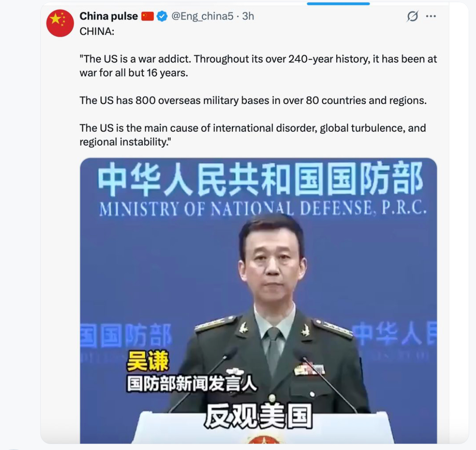The width and height of the screenshot is (476, 450).
Task: Select the active blue tab indicator at top
Action: (338, 3)
